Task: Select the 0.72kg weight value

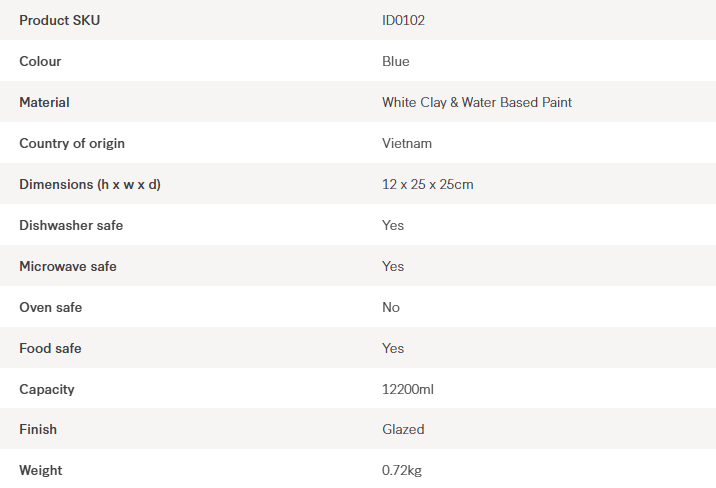Action: click(x=402, y=470)
